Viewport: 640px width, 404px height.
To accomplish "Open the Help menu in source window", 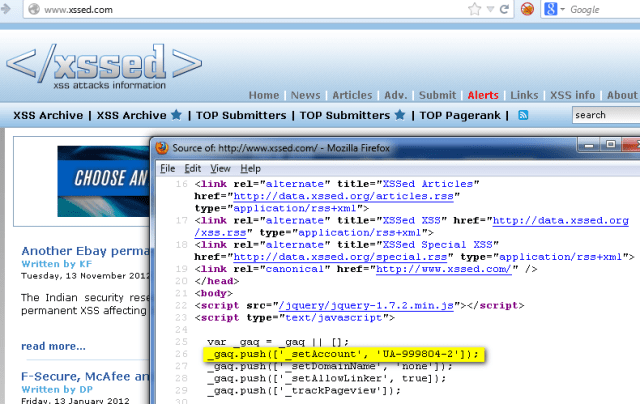I will point(250,169).
